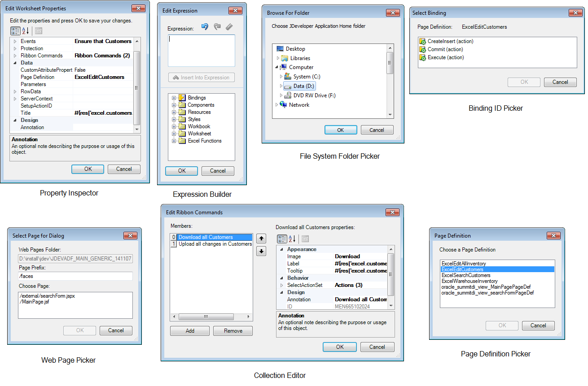
Task: Expand the Workbook node in expression tree
Action: pos(174,126)
